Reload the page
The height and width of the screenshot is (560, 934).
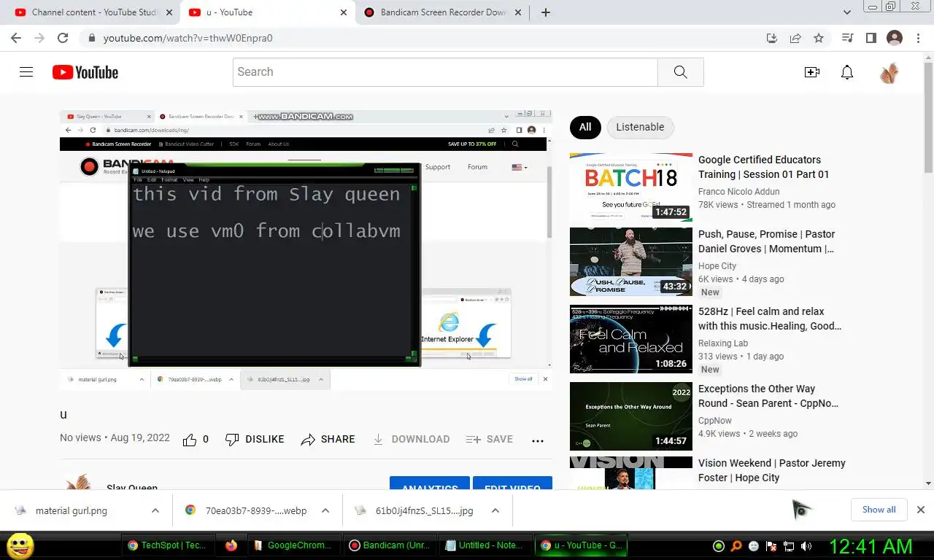(x=63, y=38)
